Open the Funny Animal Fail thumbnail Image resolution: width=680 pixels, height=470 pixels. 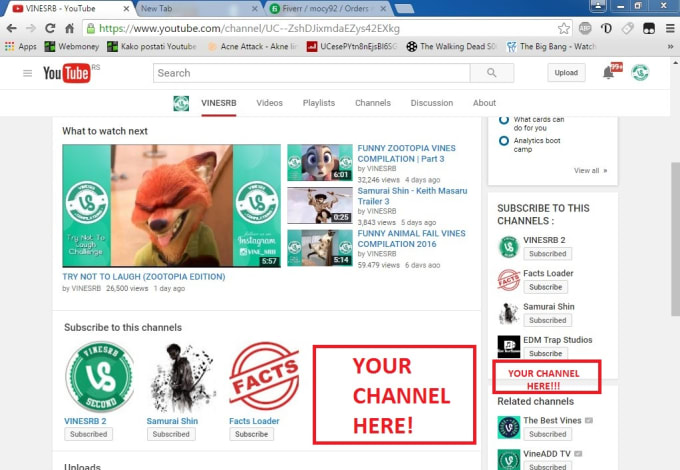[320, 248]
